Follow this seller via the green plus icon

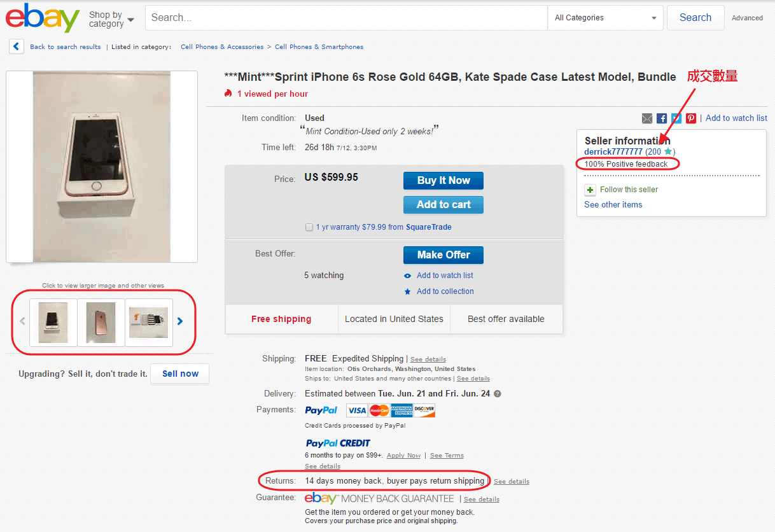(x=590, y=190)
